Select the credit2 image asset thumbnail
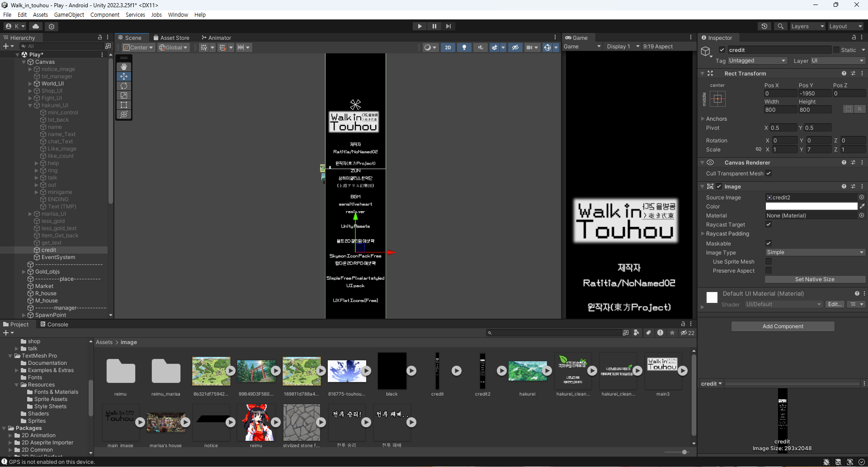This screenshot has height=467, width=868. point(482,371)
